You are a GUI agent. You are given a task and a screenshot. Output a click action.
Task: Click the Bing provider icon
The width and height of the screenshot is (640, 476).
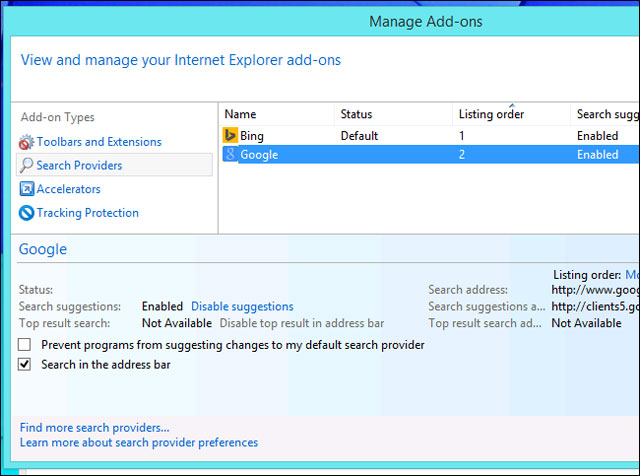[230, 135]
